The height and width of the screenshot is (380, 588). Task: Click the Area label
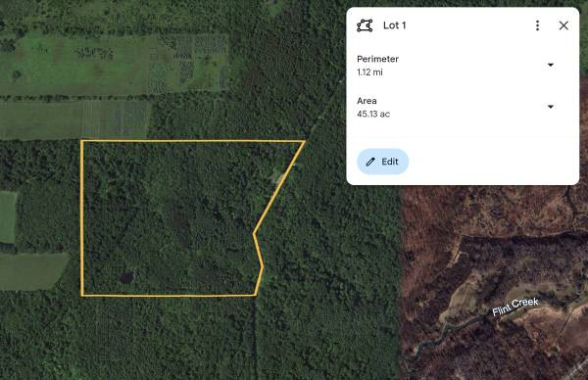pos(367,101)
